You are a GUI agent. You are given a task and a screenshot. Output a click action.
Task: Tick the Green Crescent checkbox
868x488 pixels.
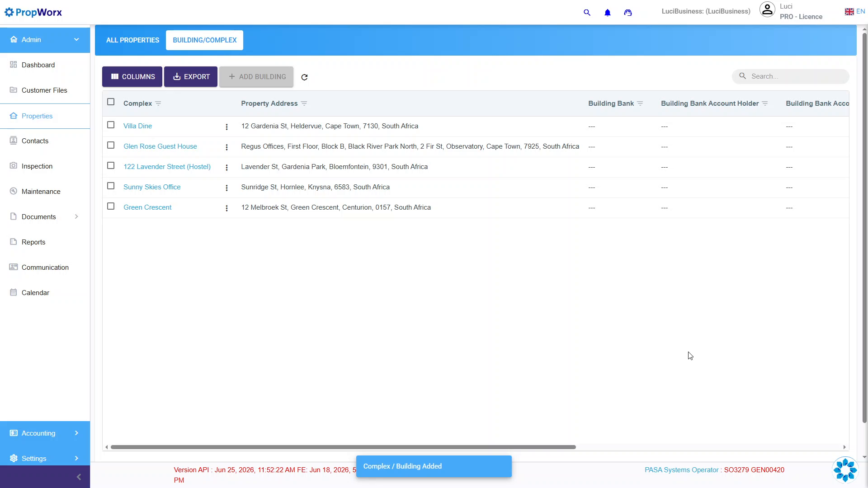[111, 206]
